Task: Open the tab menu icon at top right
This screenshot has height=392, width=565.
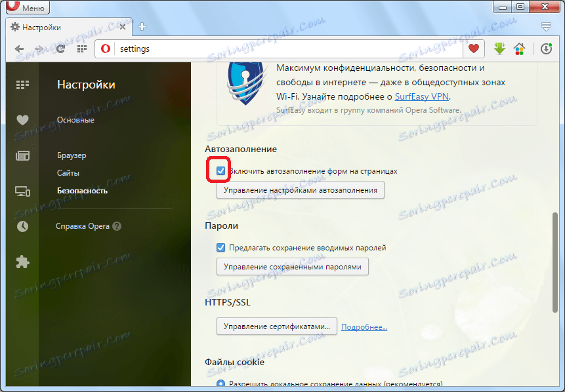Action: [x=546, y=27]
